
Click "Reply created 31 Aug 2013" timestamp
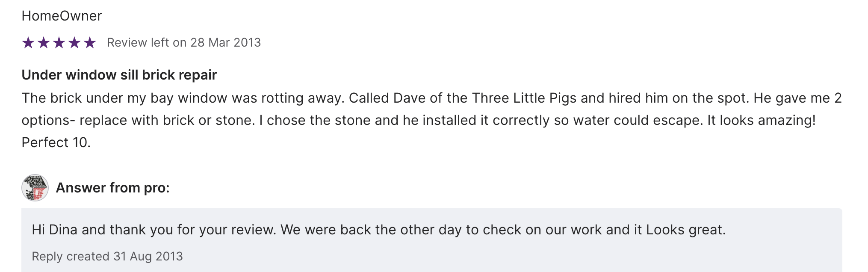(x=107, y=256)
